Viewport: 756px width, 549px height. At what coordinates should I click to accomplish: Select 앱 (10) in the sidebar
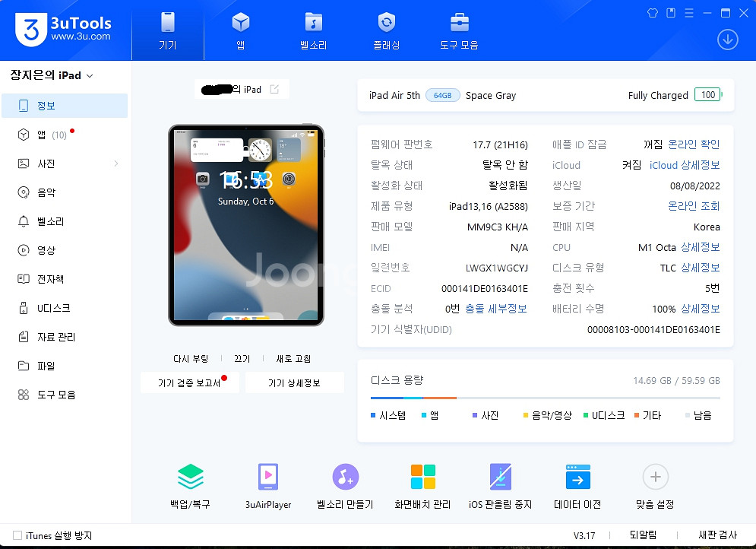[x=65, y=135]
